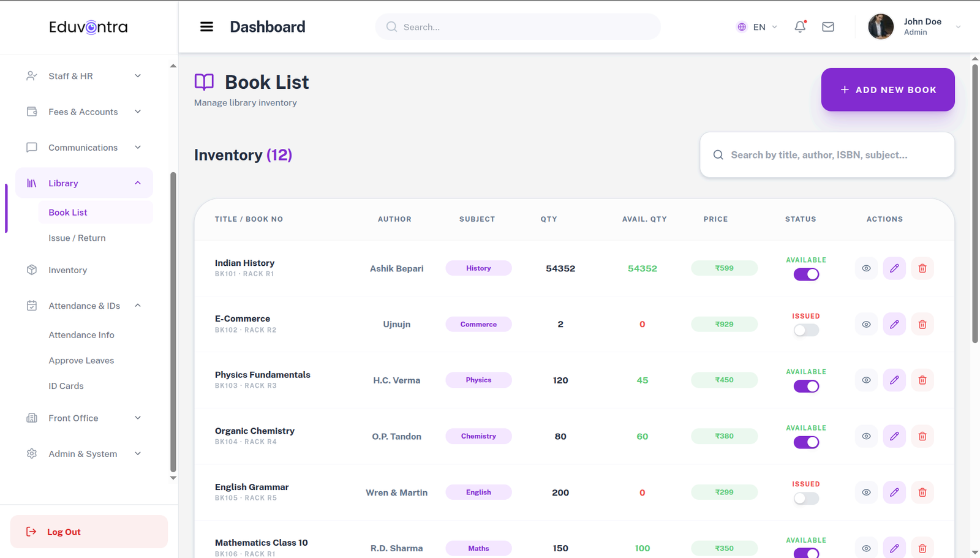
Task: Delete the E-Commerce book record
Action: [922, 324]
